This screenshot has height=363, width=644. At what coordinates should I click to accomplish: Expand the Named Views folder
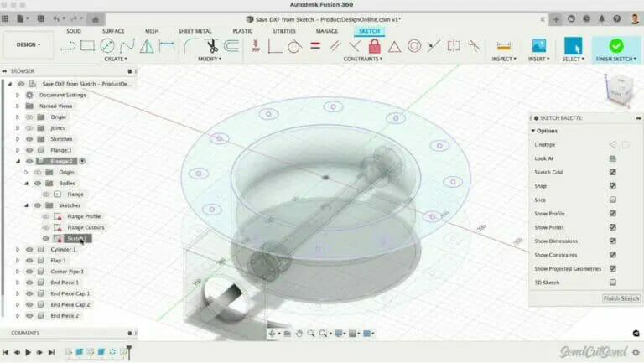click(x=18, y=106)
